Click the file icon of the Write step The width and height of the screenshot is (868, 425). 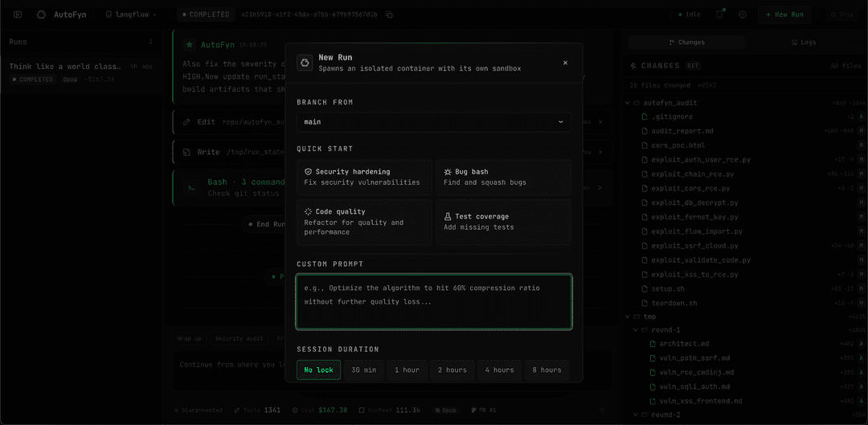186,152
